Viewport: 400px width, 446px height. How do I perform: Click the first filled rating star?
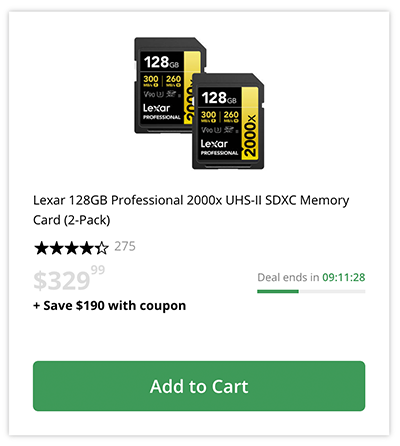click(41, 248)
